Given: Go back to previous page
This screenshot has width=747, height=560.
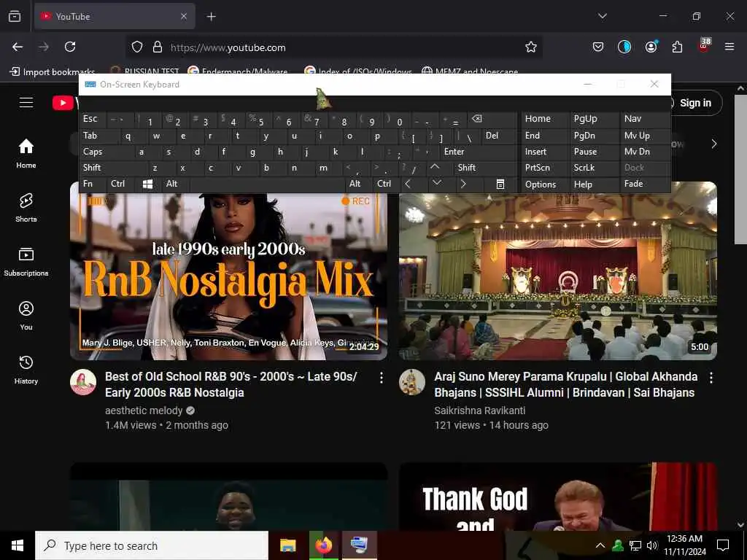Looking at the screenshot, I should click(18, 47).
